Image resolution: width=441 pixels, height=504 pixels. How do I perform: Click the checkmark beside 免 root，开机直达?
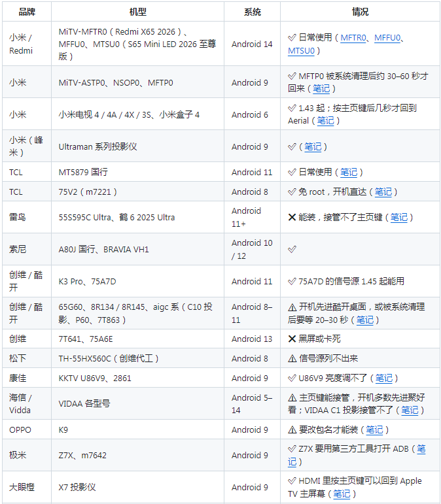pyautogui.click(x=292, y=192)
